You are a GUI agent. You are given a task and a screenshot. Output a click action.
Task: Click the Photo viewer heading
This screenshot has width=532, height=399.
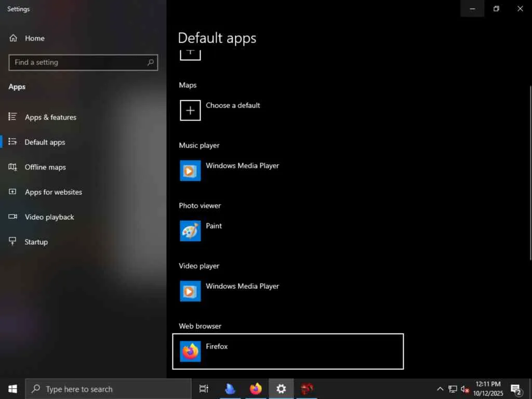[200, 206]
